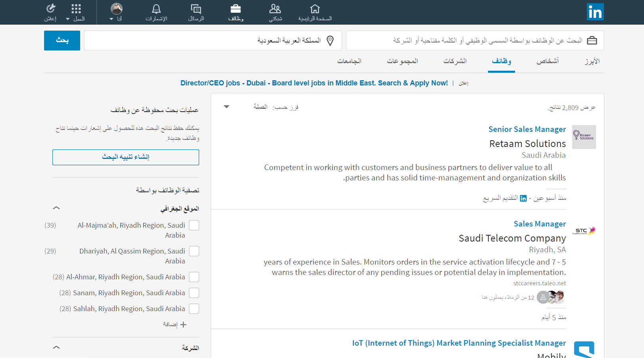Check Sanam, Riyadh Region filter
Screen dimensions: 644x358
pos(194,293)
